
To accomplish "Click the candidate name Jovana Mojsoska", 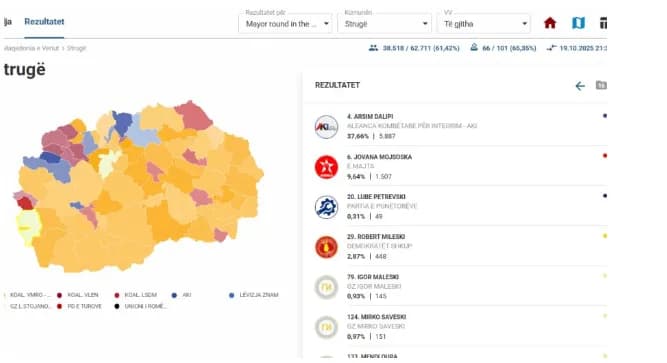I will [379, 157].
